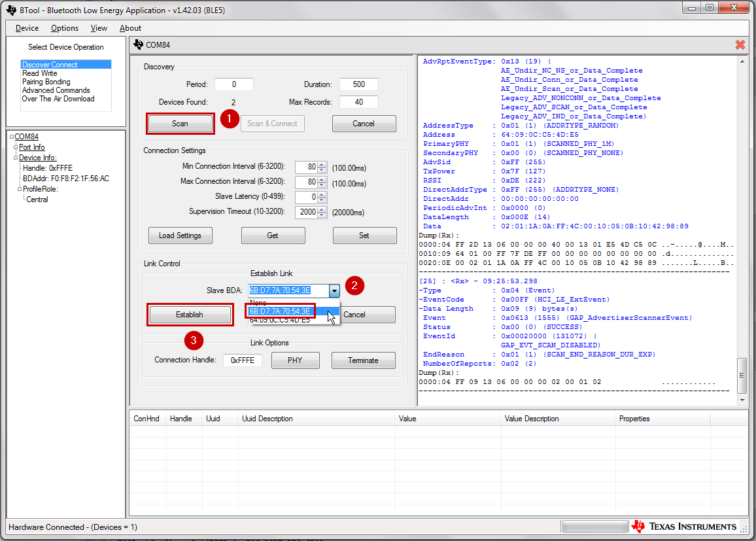Click the PHY button in Link Options
This screenshot has height=541, width=756.
coord(295,360)
